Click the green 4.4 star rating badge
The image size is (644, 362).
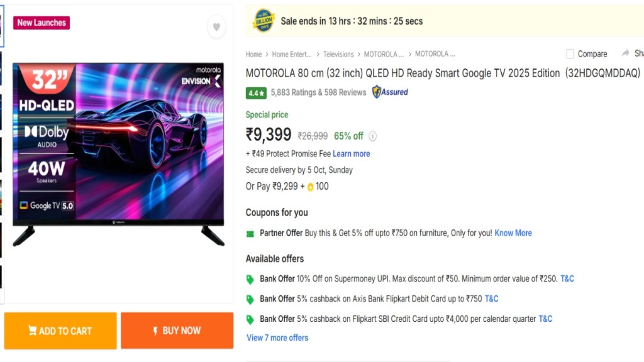(255, 93)
